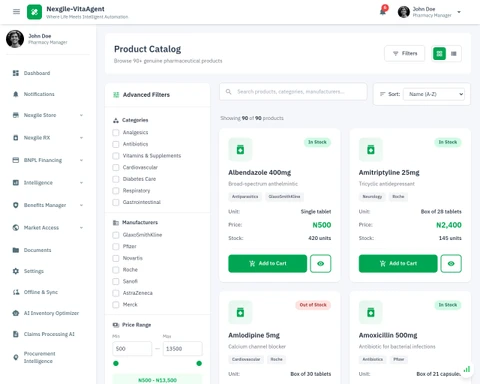Click the search products input field
Image resolution: width=480 pixels, height=384 pixels.
[293, 91]
